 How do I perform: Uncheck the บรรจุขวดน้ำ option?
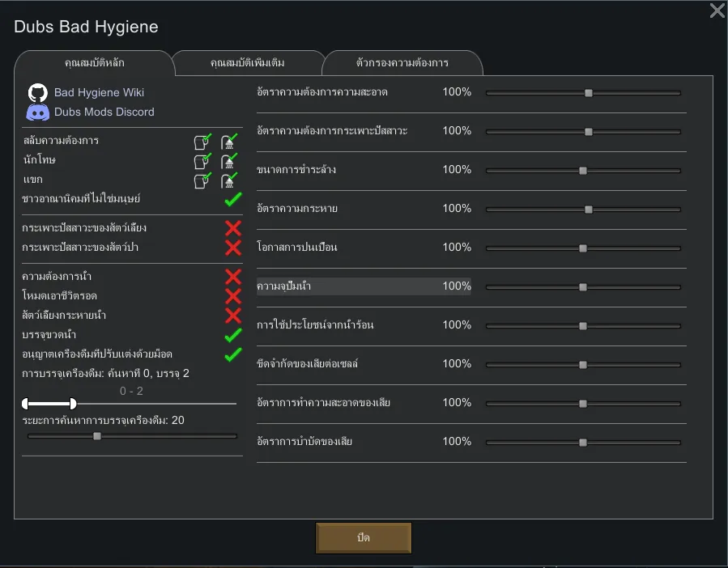(x=233, y=335)
